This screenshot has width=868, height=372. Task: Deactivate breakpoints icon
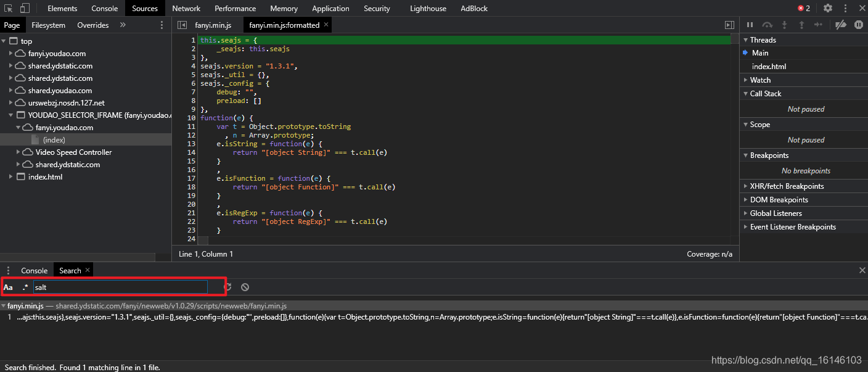[841, 25]
